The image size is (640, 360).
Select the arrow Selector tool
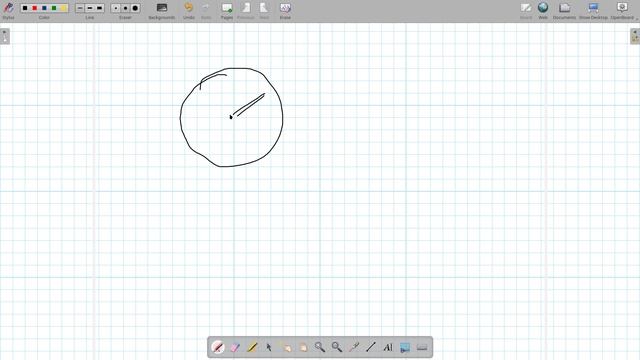coord(269,347)
